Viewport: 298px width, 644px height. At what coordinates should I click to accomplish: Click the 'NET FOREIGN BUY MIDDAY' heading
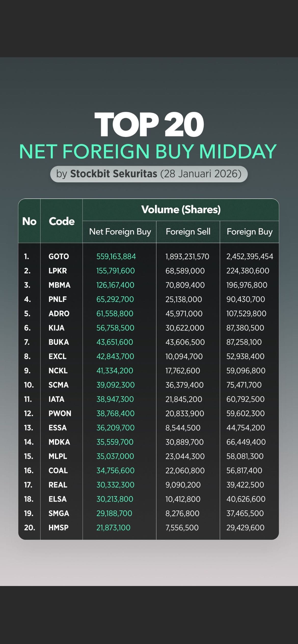point(148,152)
